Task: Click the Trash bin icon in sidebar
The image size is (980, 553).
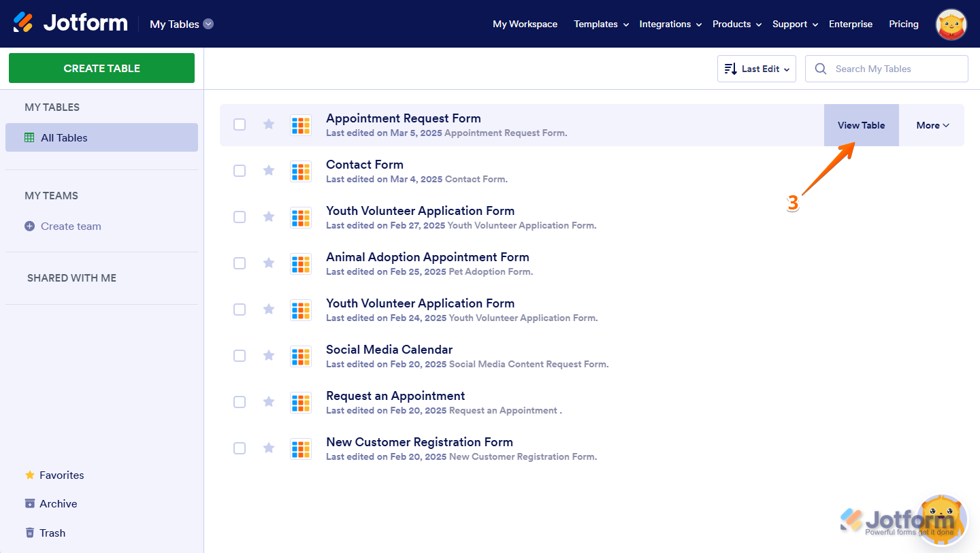Action: (x=30, y=533)
